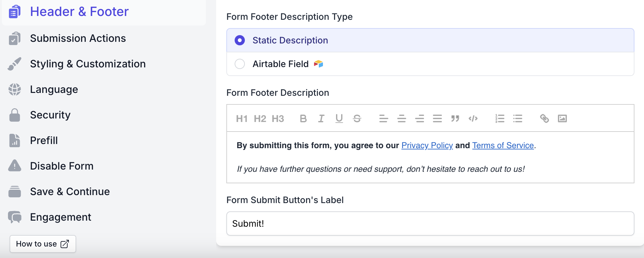Insert a hyperlink using link icon
Image resolution: width=644 pixels, height=258 pixels.
[544, 118]
